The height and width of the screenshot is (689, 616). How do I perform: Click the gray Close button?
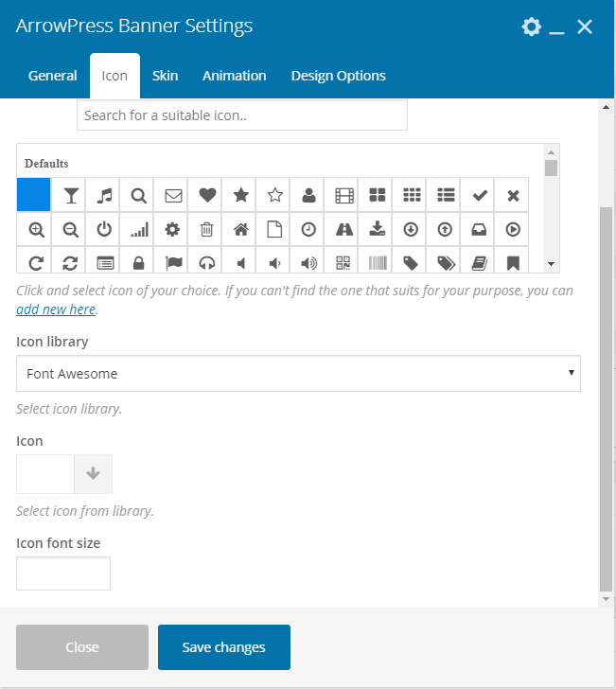pos(82,647)
